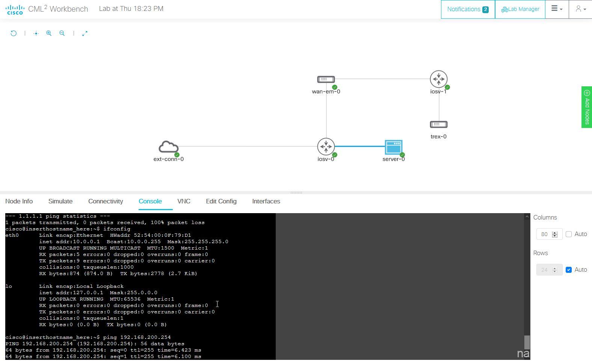
Task: Open the Notifications panel
Action: click(x=468, y=9)
